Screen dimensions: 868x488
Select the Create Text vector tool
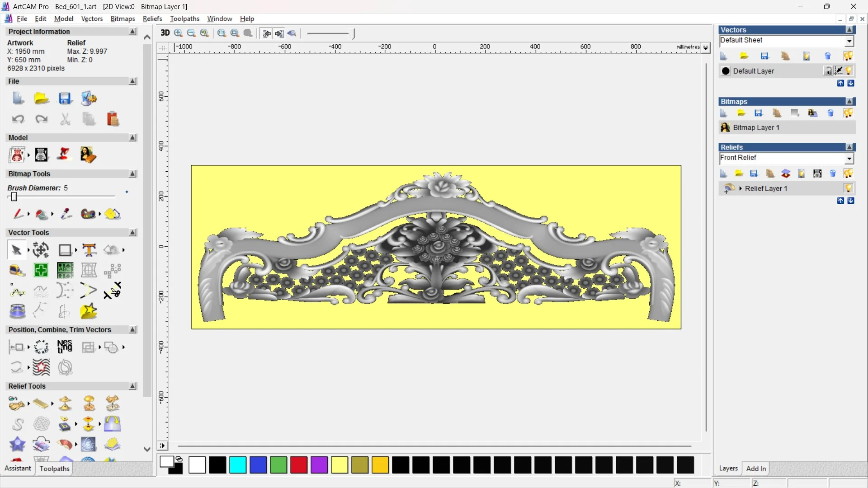pyautogui.click(x=89, y=250)
